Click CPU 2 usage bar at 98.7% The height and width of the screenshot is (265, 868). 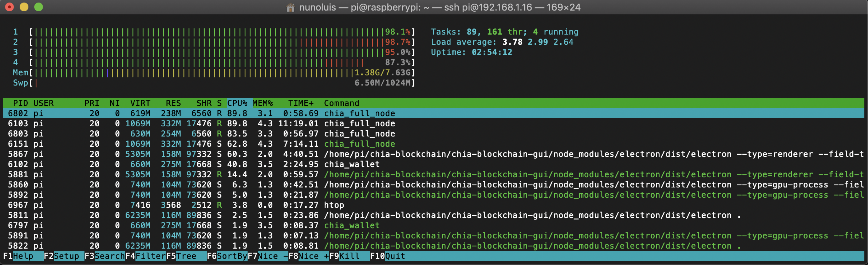[x=222, y=42]
